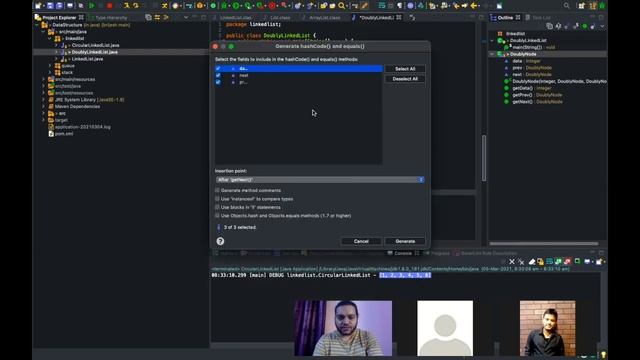Expand the stack package
This screenshot has height=360, width=640.
[x=50, y=72]
